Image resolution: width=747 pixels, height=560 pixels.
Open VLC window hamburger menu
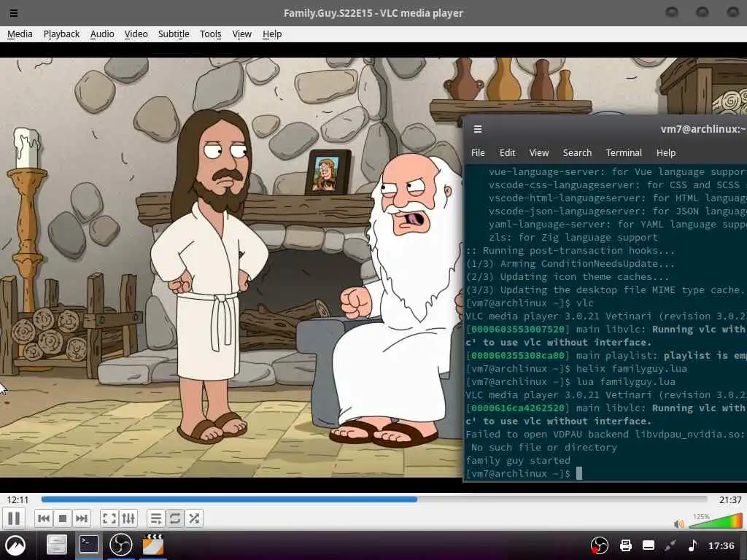pos(14,13)
